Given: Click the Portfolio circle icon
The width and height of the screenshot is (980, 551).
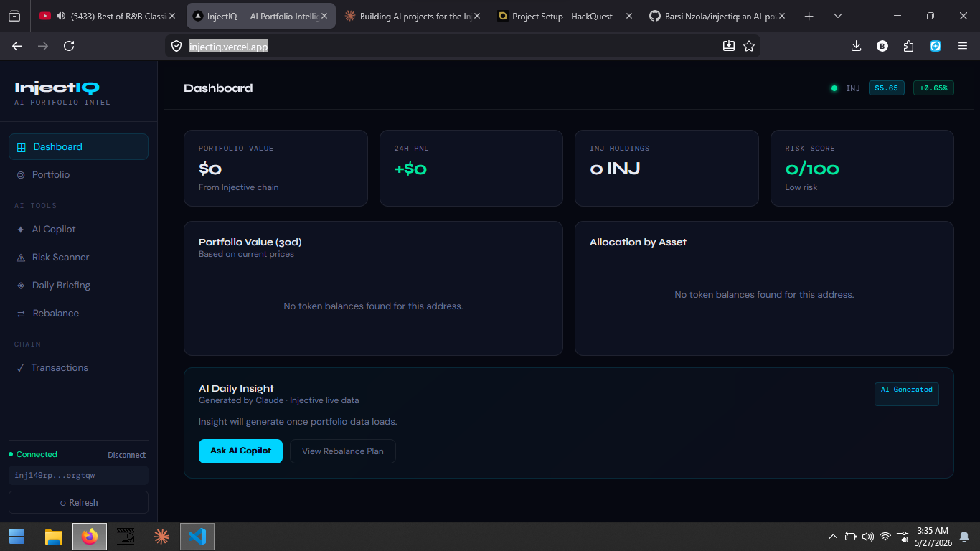Looking at the screenshot, I should coord(20,175).
